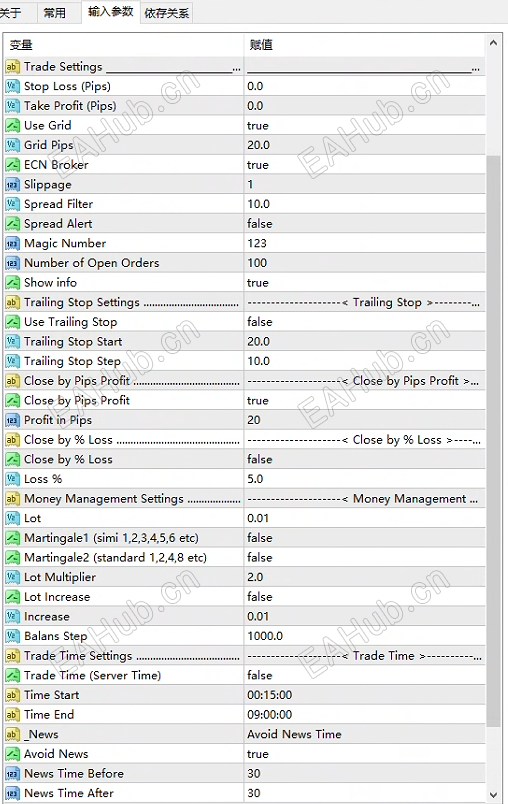Click the ECN Broker value true
Image resolution: width=508 pixels, height=804 pixels.
[258, 165]
